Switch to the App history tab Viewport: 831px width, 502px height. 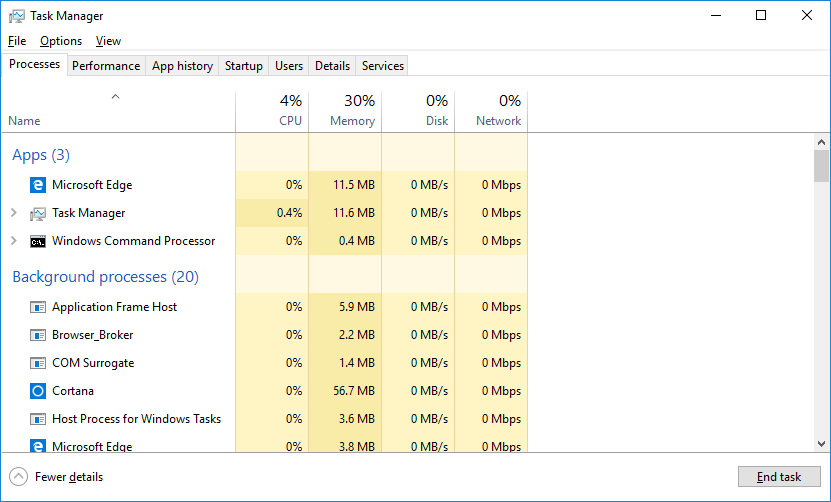pyautogui.click(x=182, y=66)
